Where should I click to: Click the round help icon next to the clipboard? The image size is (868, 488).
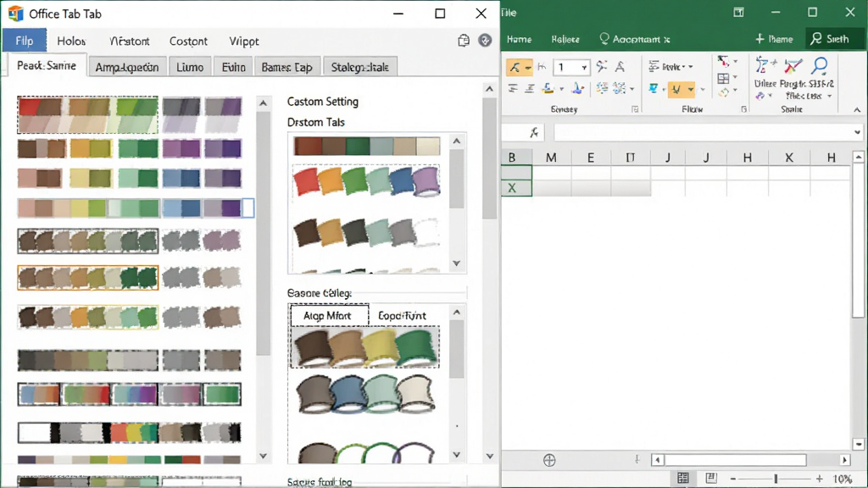pos(485,41)
